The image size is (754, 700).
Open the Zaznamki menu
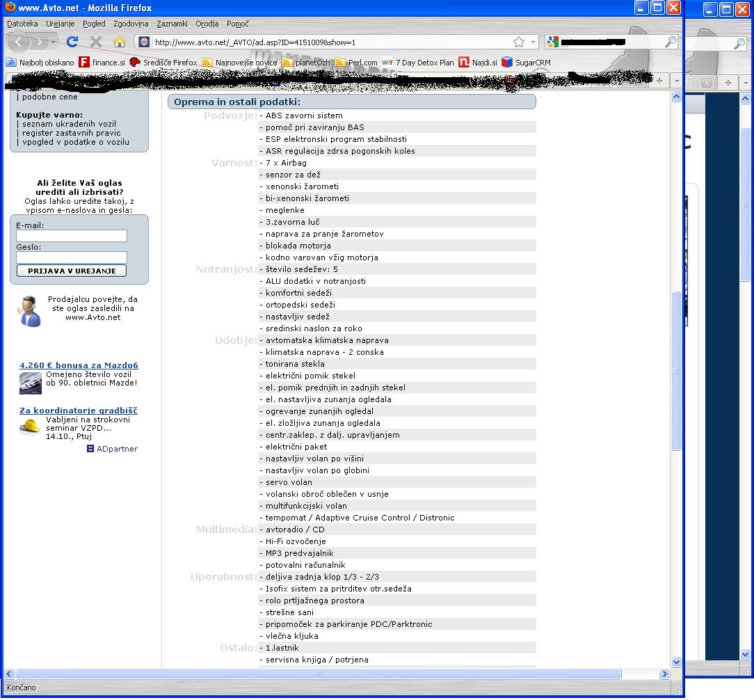[x=172, y=24]
